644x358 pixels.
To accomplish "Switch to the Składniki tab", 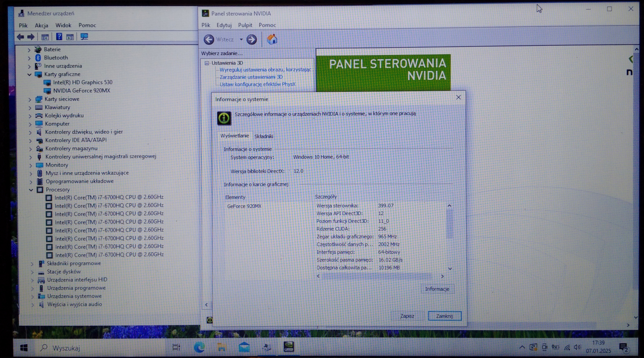I will [x=264, y=136].
